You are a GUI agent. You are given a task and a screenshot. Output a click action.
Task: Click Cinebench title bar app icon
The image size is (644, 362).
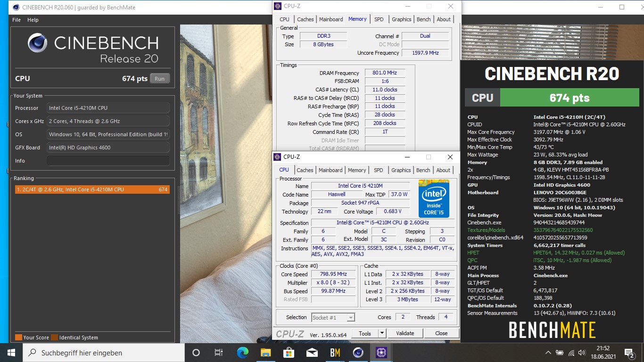[x=16, y=7]
